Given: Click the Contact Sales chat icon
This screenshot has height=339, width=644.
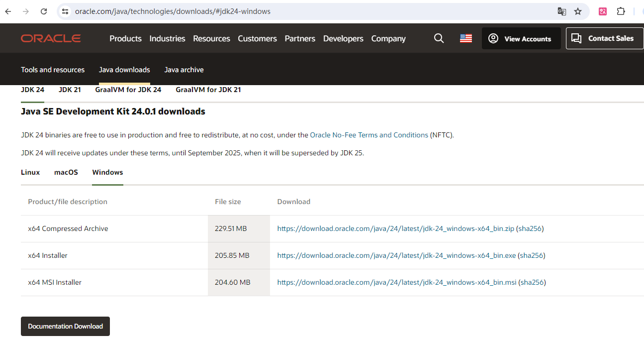Looking at the screenshot, I should 576,38.
